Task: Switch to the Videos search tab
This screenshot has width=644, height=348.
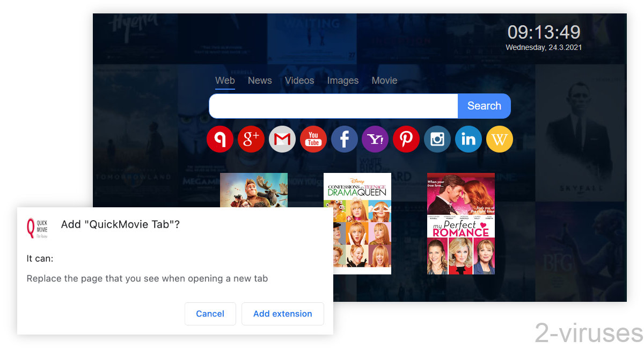Action: tap(299, 81)
